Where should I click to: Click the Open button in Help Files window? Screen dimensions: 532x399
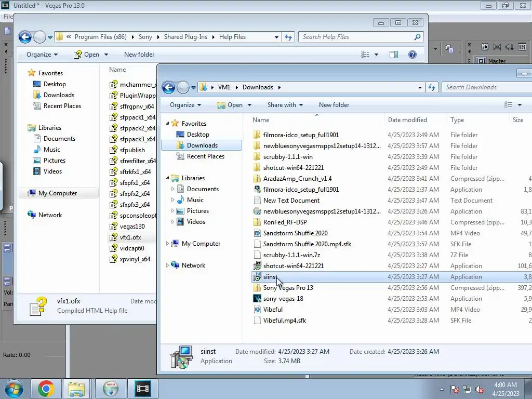(87, 54)
